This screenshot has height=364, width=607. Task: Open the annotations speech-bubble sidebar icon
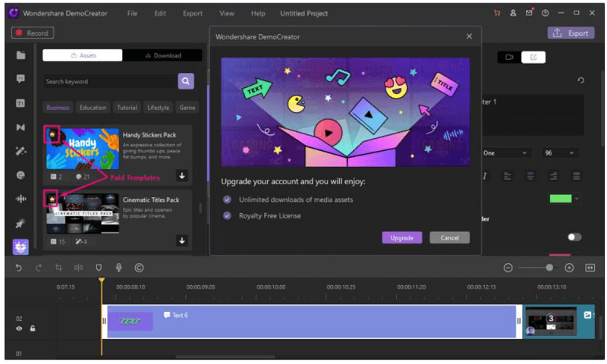click(21, 80)
